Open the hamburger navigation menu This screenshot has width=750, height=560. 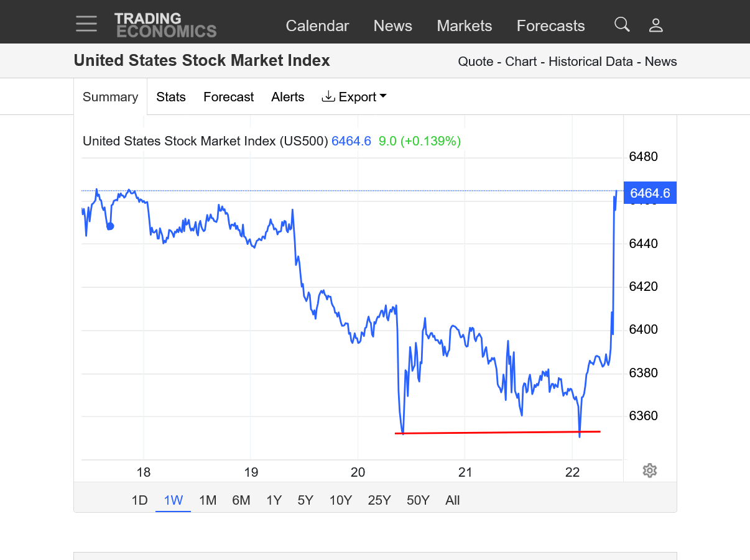[x=86, y=24]
